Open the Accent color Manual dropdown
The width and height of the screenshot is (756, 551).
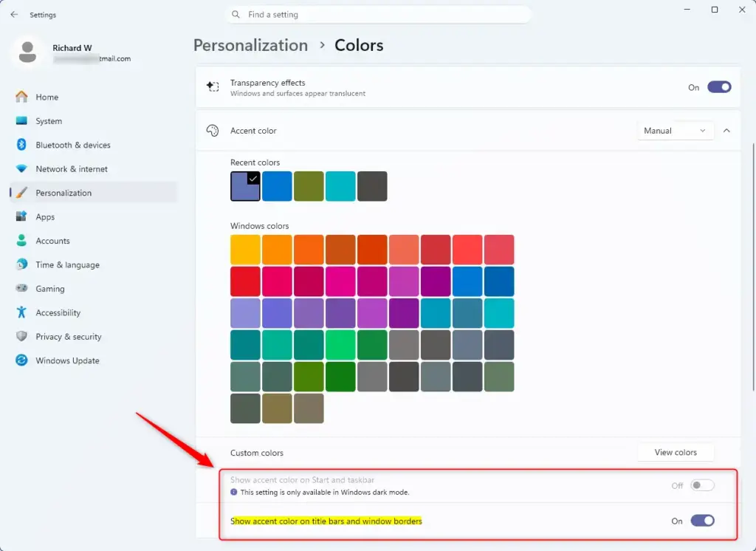[x=675, y=131]
